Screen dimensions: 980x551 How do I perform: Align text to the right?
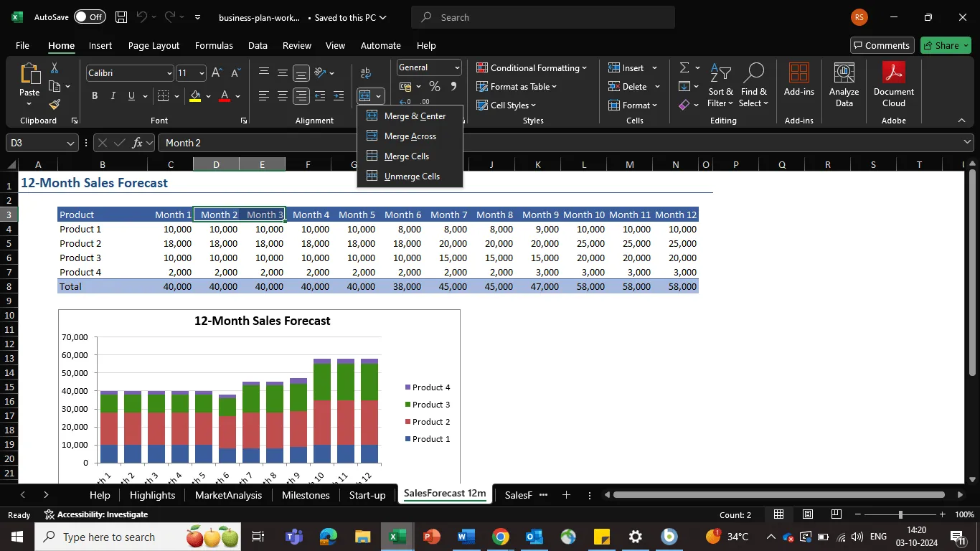click(x=301, y=96)
